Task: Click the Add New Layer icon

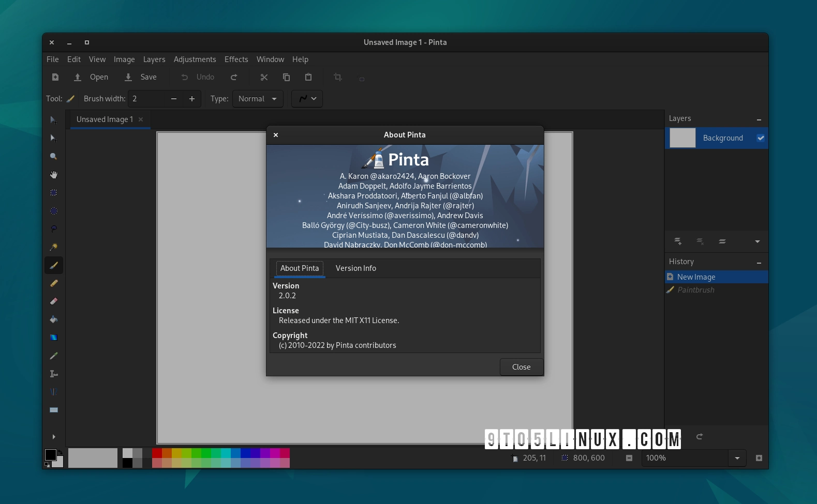Action: 678,241
